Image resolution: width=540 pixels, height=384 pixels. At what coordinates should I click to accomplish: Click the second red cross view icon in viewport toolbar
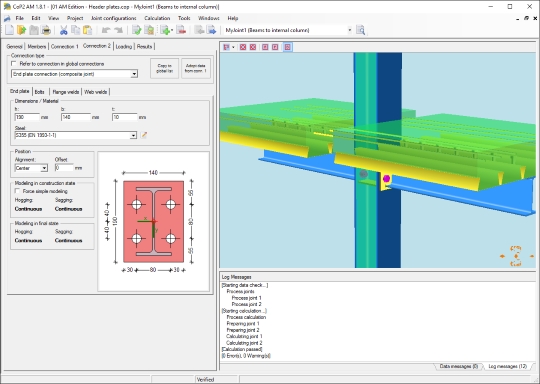point(253,47)
